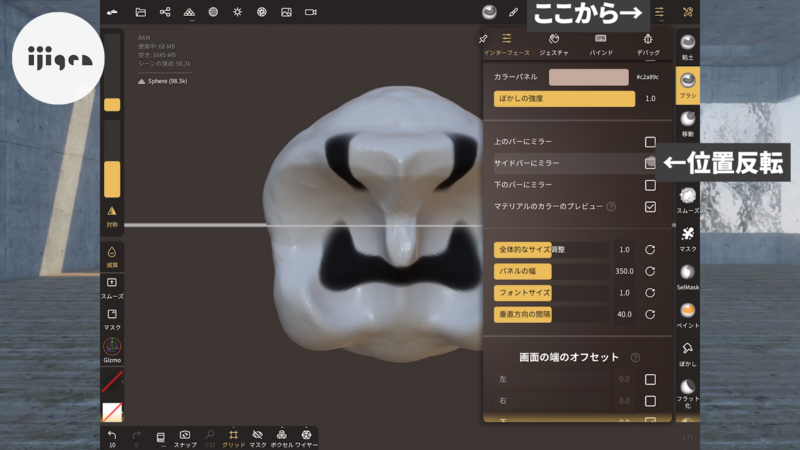Tap the スナップ snap button

pos(185,438)
